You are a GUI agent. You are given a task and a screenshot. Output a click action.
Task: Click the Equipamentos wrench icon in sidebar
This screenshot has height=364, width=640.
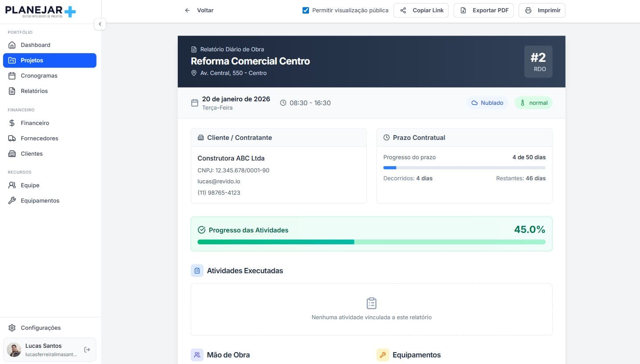pyautogui.click(x=12, y=200)
